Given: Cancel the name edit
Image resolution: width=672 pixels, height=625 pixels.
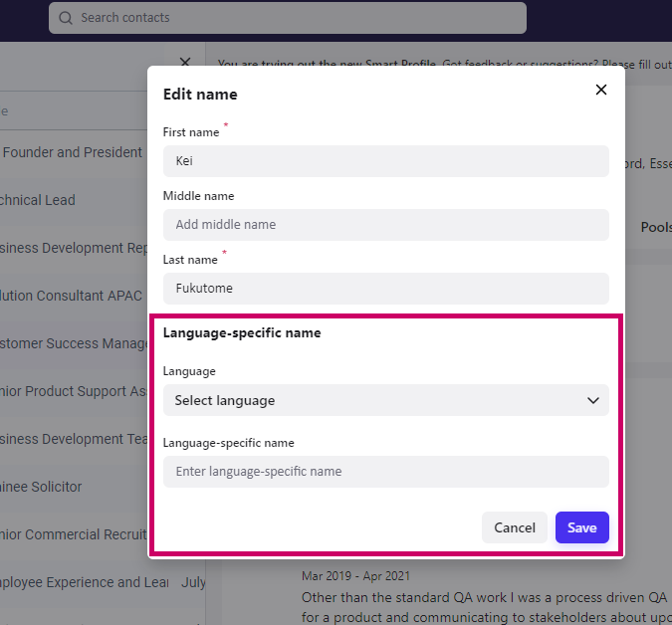Looking at the screenshot, I should coord(515,527).
